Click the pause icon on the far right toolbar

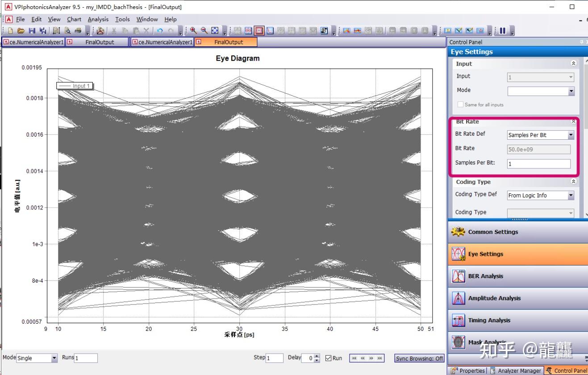pyautogui.click(x=502, y=30)
